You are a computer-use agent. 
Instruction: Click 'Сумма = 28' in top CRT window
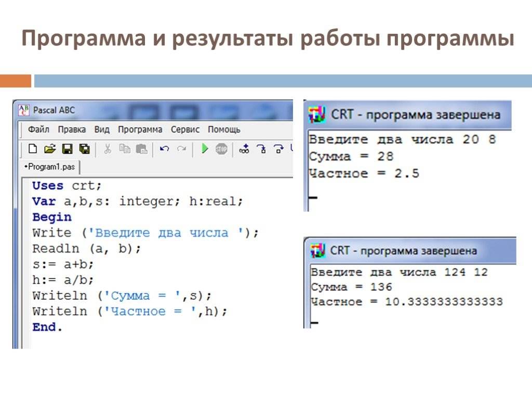tap(351, 156)
